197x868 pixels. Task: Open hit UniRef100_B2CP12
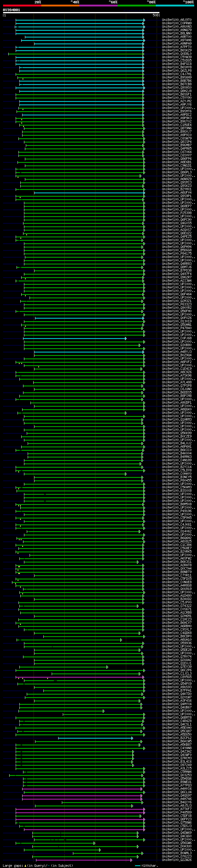[x=177, y=738]
